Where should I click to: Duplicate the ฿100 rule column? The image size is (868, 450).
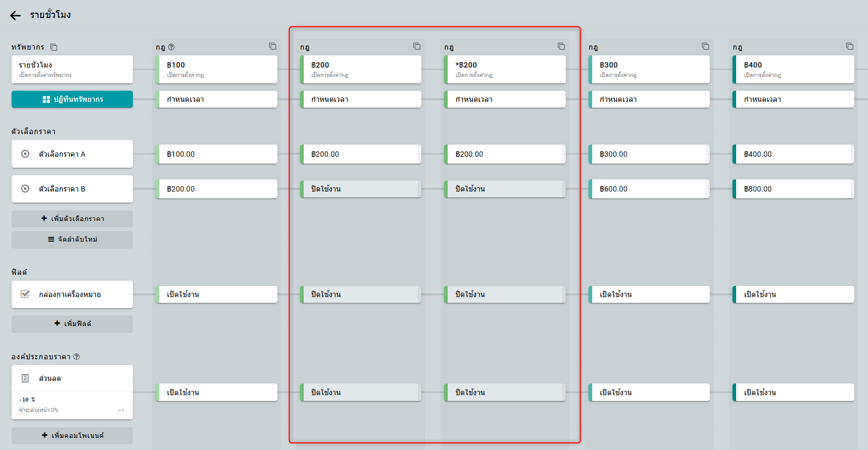coord(273,46)
